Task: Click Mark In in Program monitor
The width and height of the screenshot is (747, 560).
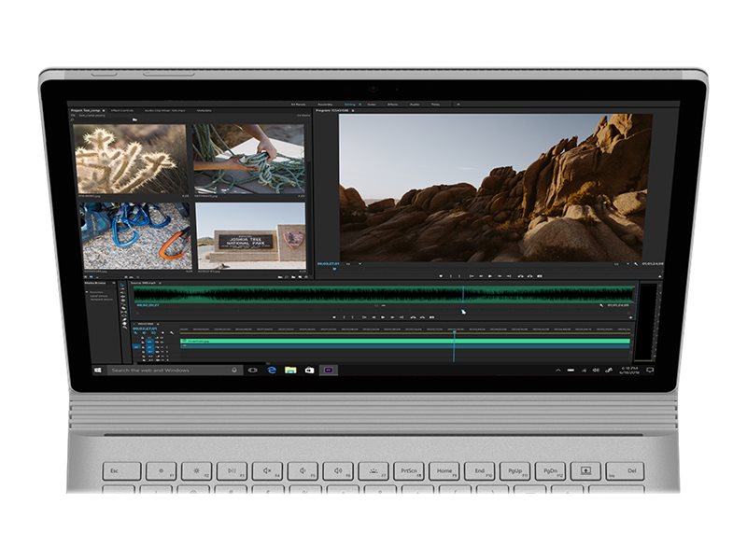Action: [x=451, y=276]
